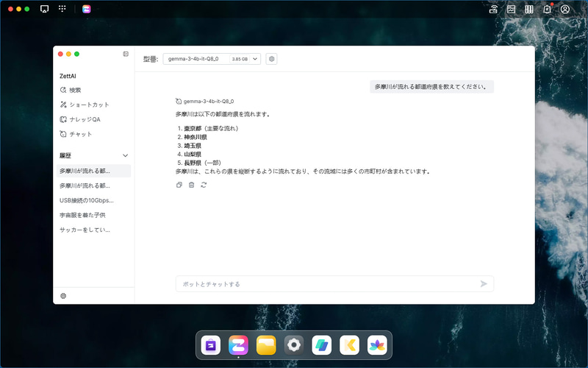The image size is (588, 368).
Task: Open ナレッジQA in the sidebar
Action: [80, 119]
